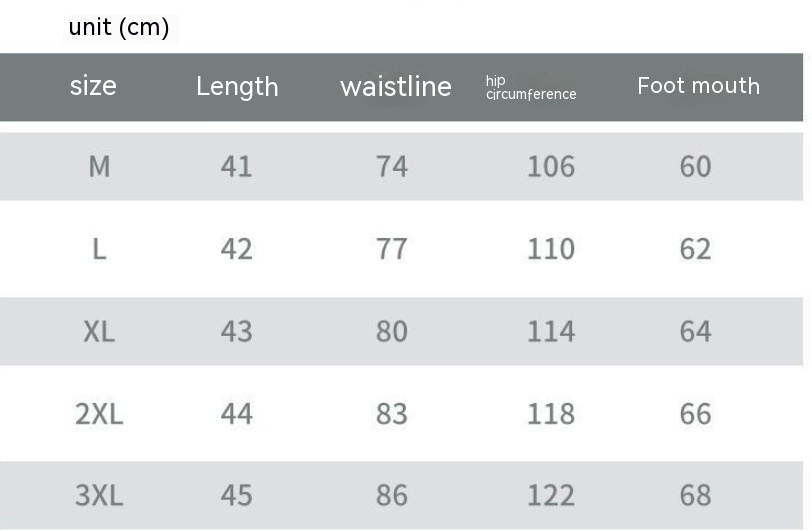Click the 2XL size row label
812x531 pixels.
(x=99, y=413)
